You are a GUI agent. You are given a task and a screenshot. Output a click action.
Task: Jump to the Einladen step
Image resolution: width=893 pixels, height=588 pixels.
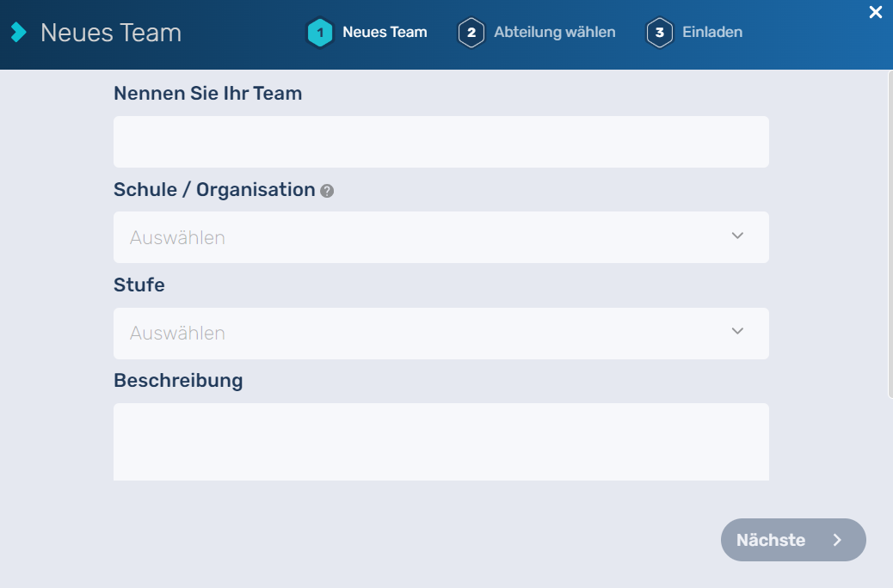pyautogui.click(x=711, y=33)
